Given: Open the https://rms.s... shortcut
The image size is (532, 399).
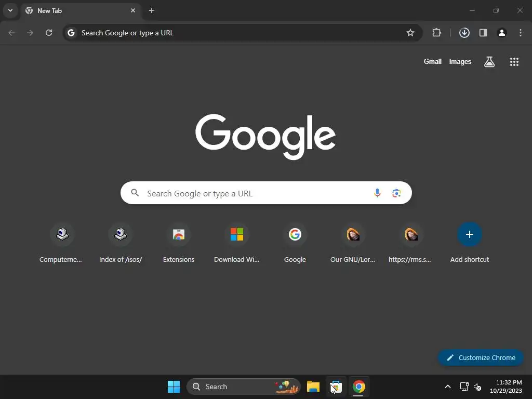Looking at the screenshot, I should 410,243.
